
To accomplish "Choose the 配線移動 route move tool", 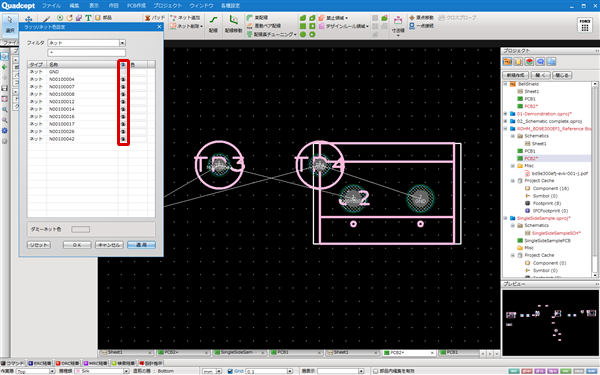I will click(233, 24).
